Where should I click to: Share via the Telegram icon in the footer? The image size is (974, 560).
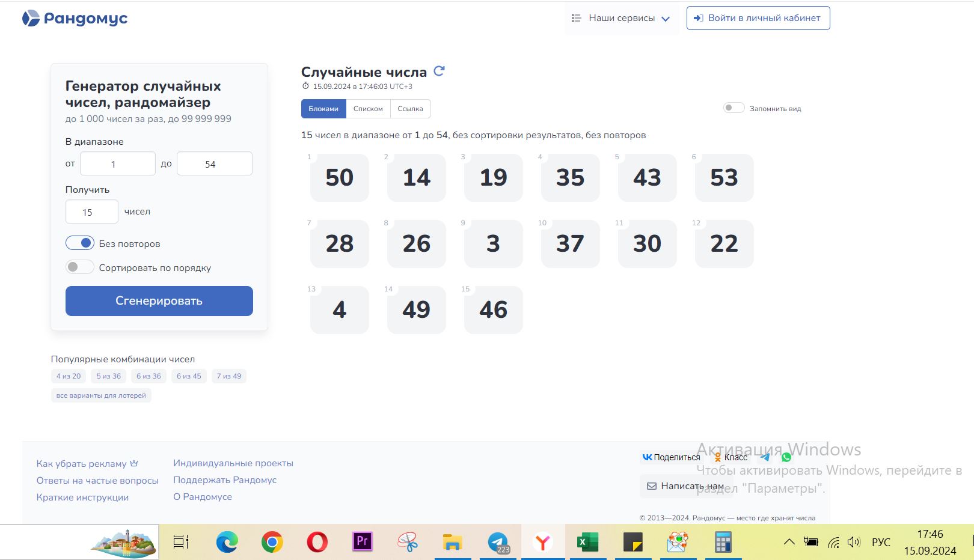(765, 457)
